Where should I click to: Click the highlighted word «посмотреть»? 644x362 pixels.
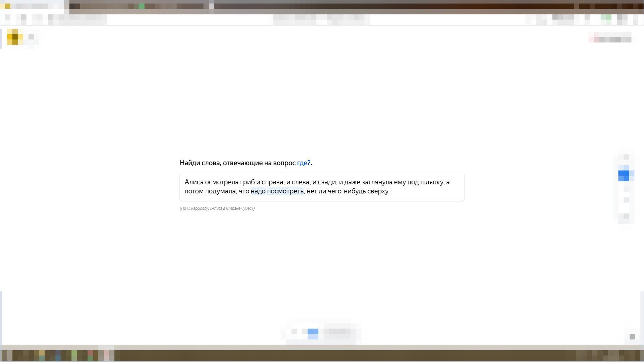[285, 191]
